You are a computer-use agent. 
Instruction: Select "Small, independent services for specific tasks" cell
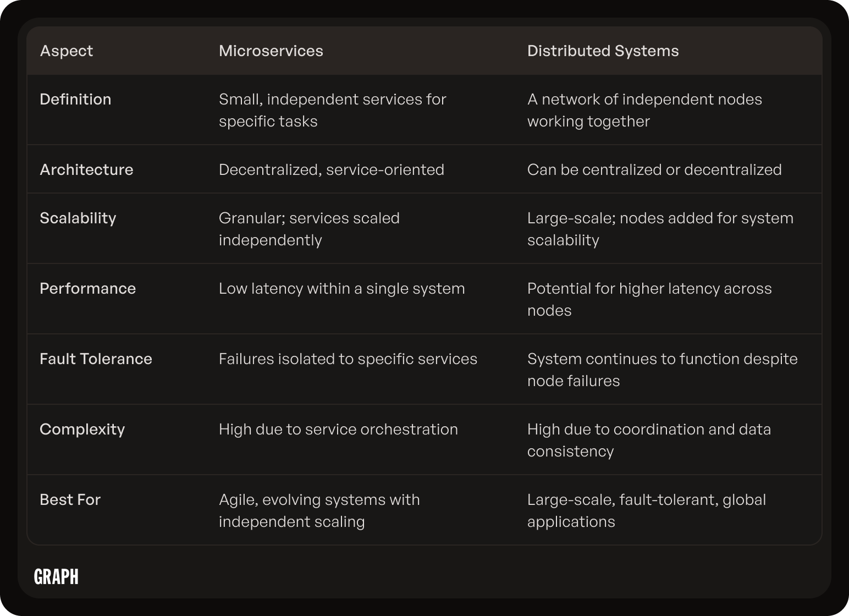(x=333, y=110)
